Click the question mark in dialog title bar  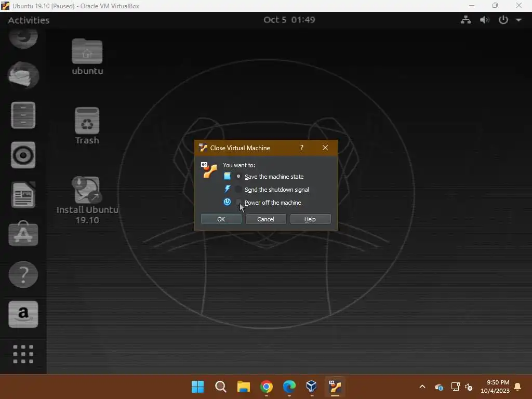pos(302,148)
